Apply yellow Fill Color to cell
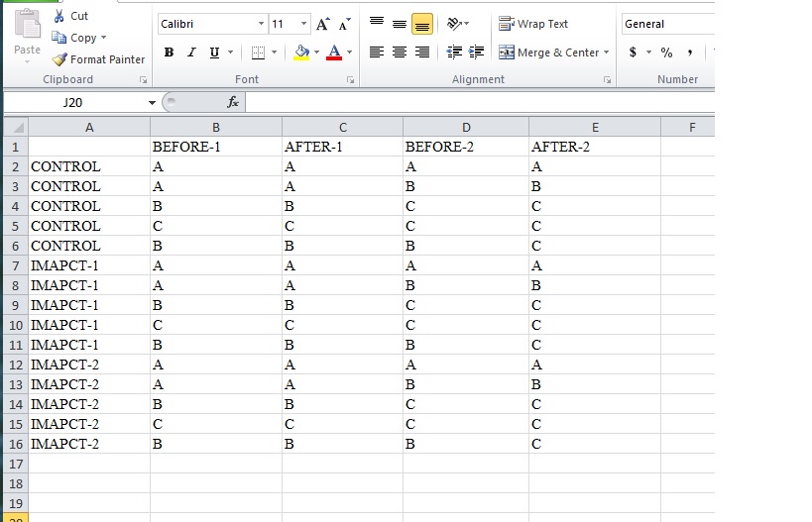The height and width of the screenshot is (522, 812). [x=301, y=52]
